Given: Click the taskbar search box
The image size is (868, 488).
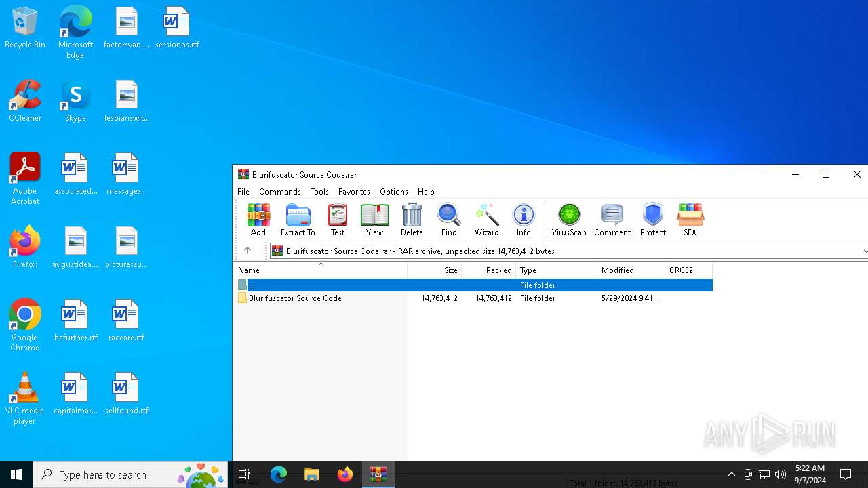Looking at the screenshot, I should [x=130, y=474].
